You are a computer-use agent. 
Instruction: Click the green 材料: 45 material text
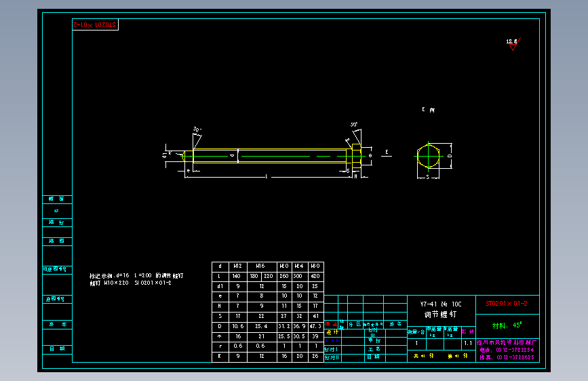507,325
